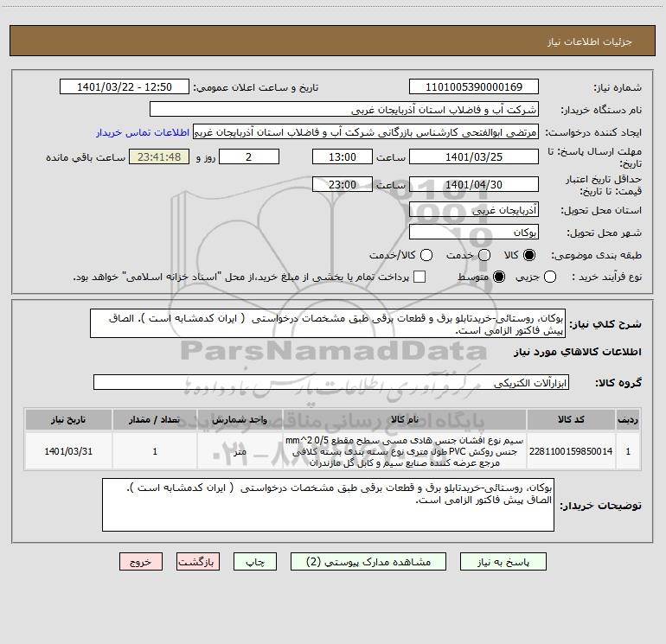Click the ساعت باقی مانده label

tap(86, 157)
